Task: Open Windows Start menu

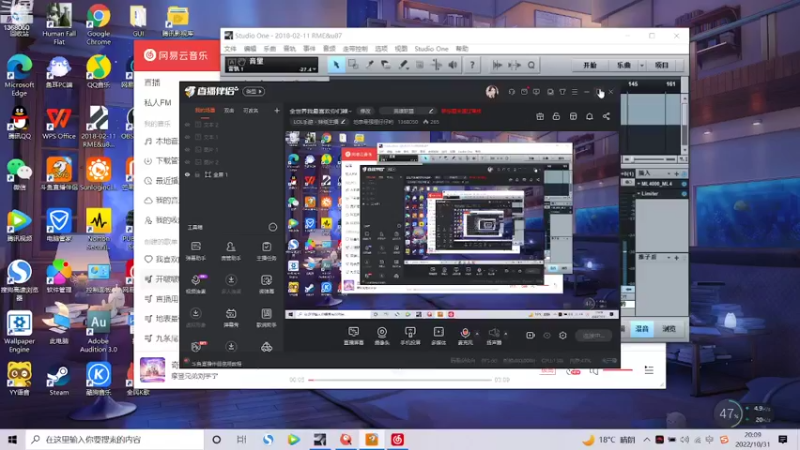Action: click(x=13, y=439)
